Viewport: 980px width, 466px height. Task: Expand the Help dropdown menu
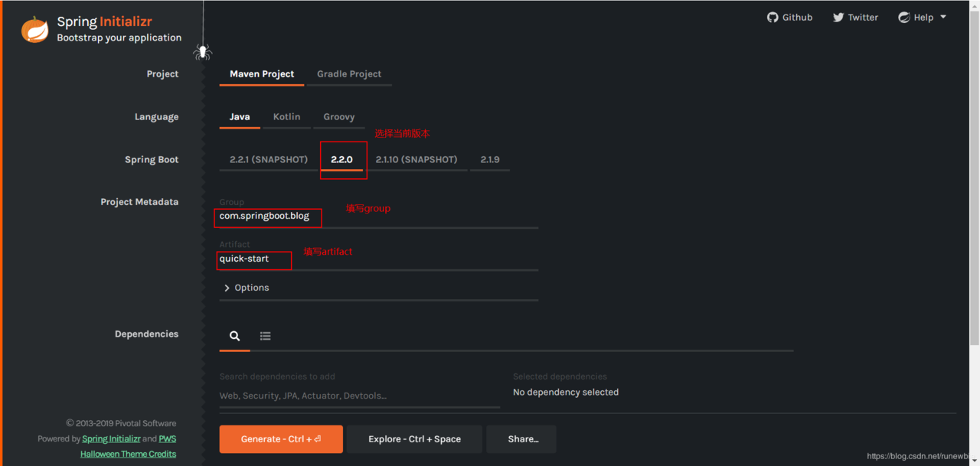[x=923, y=17]
